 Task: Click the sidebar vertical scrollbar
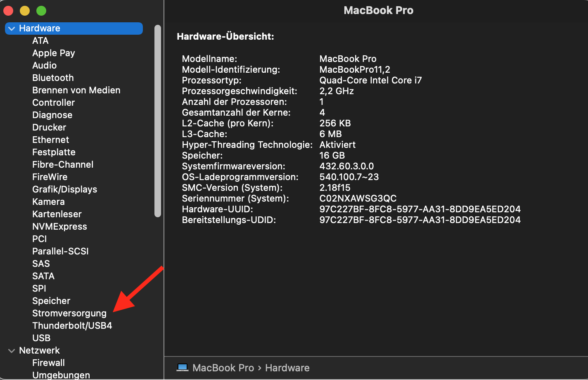(157, 121)
